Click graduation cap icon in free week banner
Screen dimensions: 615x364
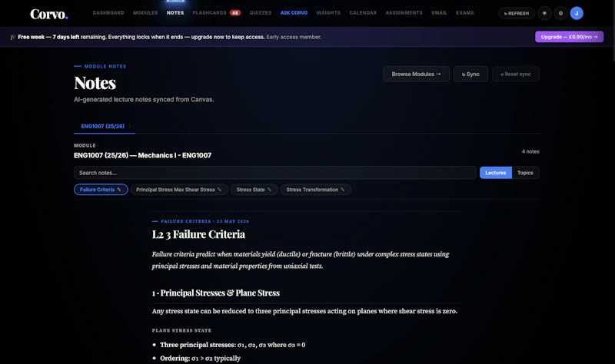tap(13, 37)
